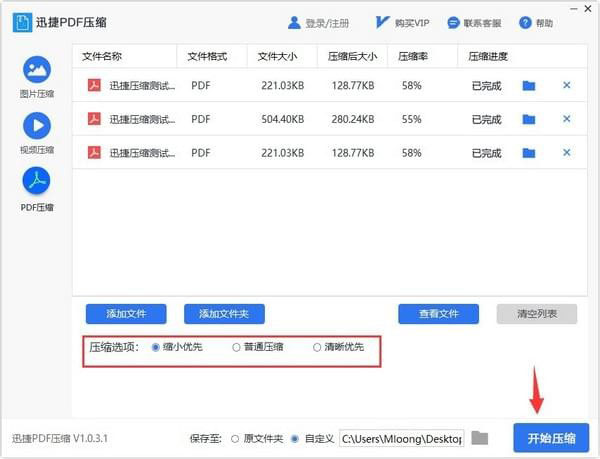Remove the first file from list

[567, 86]
